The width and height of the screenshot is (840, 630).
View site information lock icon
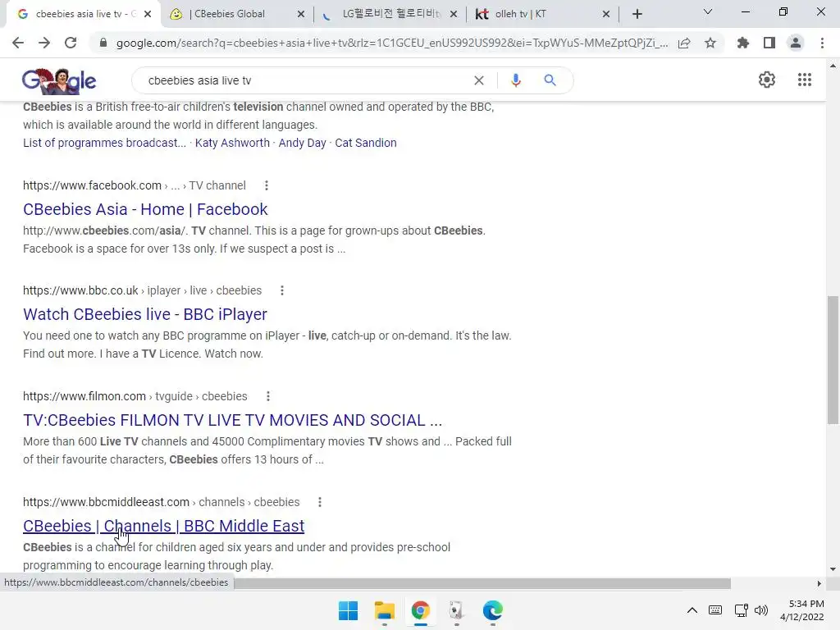tap(103, 43)
